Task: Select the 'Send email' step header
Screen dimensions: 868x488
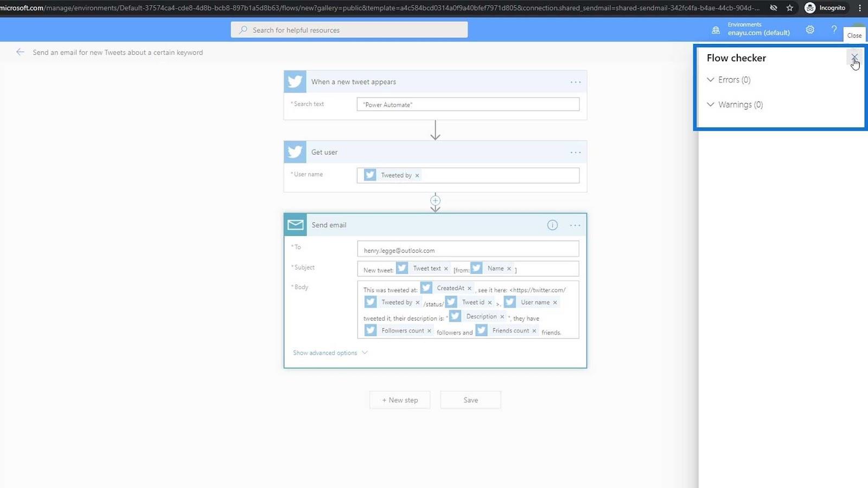Action: pos(435,225)
